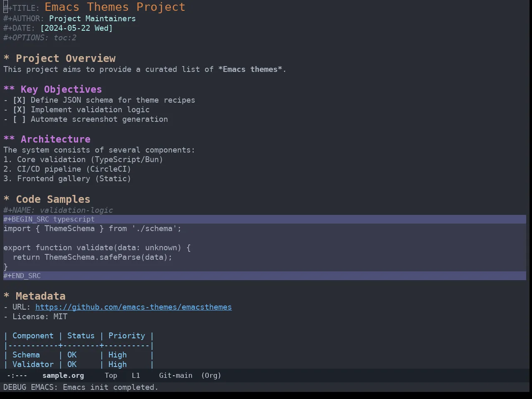Click the 'Top' position indicator
Viewport: 532px width, 399px height.
pos(111,375)
